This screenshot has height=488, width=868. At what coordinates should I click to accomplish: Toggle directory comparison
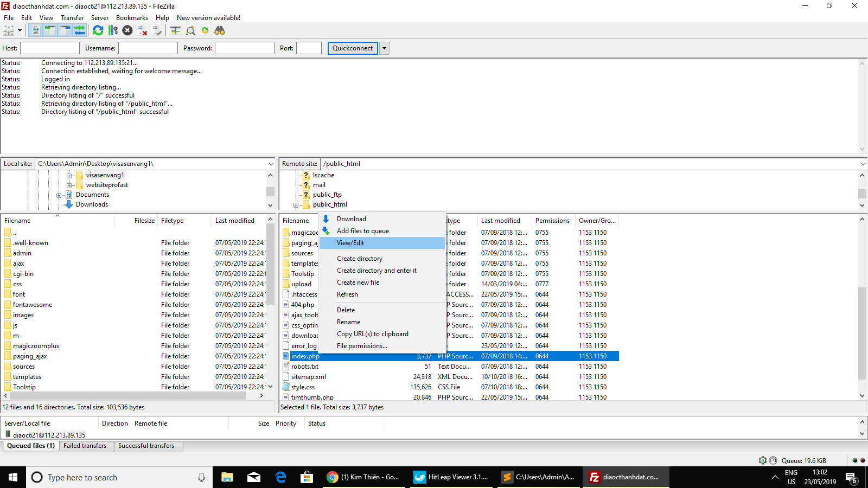click(x=190, y=30)
